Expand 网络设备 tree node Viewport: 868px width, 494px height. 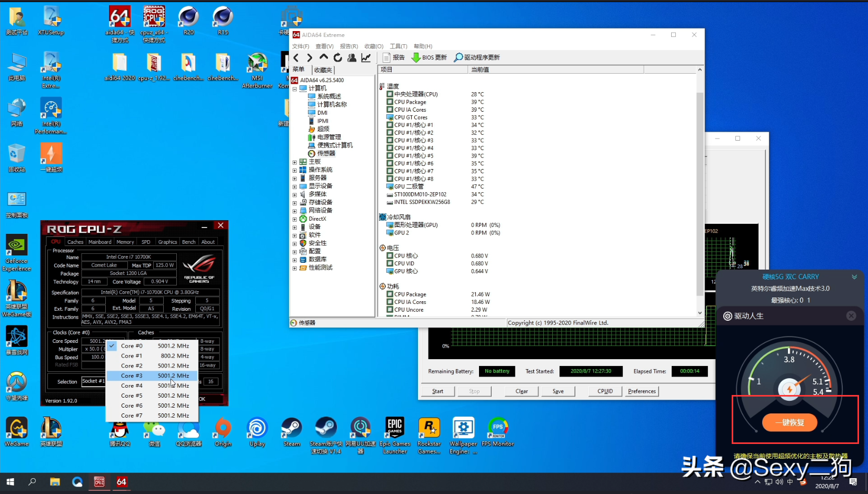295,211
